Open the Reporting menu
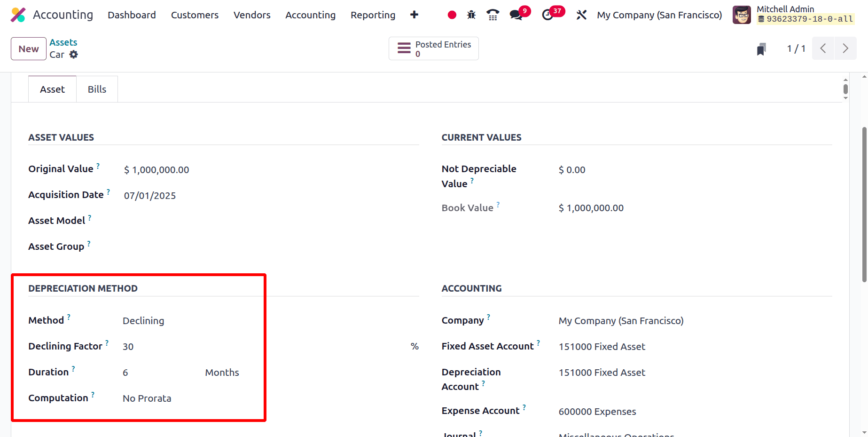 (x=372, y=15)
